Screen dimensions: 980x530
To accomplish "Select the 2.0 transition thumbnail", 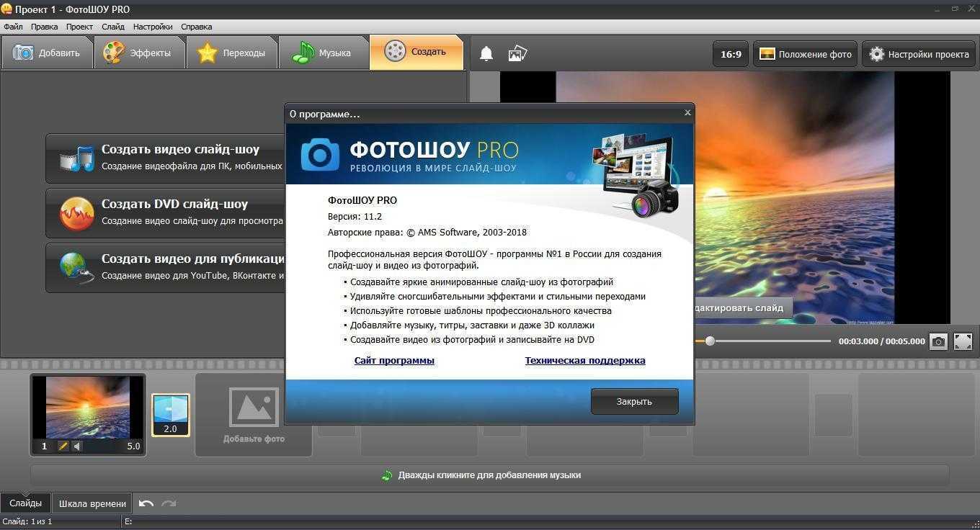I will point(171,415).
